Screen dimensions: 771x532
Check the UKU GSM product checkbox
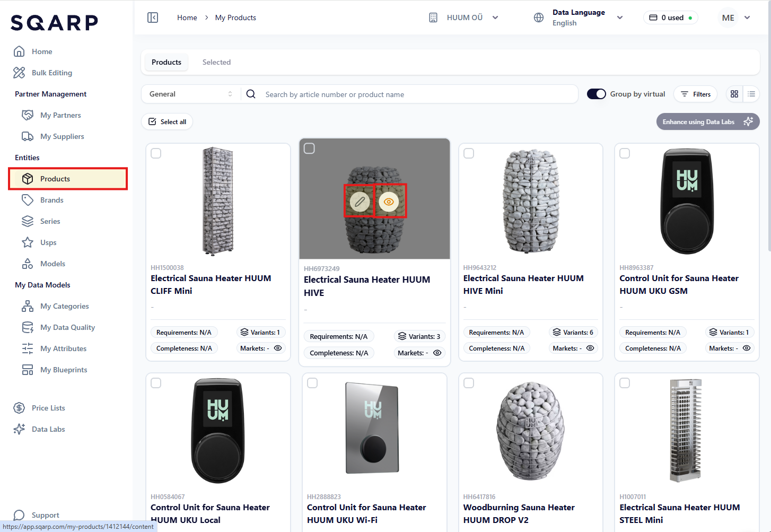point(625,153)
